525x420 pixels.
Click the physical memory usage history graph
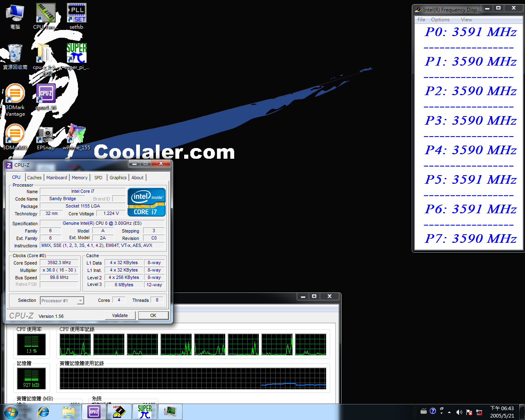click(x=193, y=378)
